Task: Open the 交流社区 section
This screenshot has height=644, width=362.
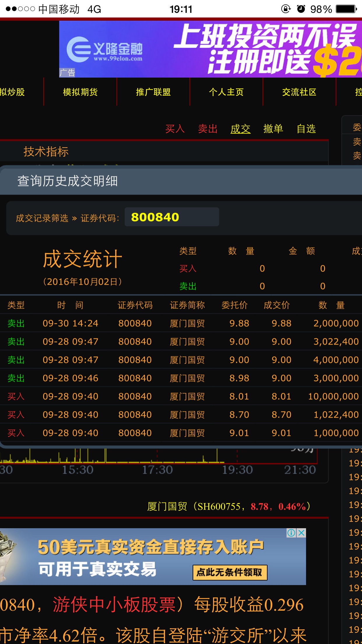Action: tap(299, 92)
